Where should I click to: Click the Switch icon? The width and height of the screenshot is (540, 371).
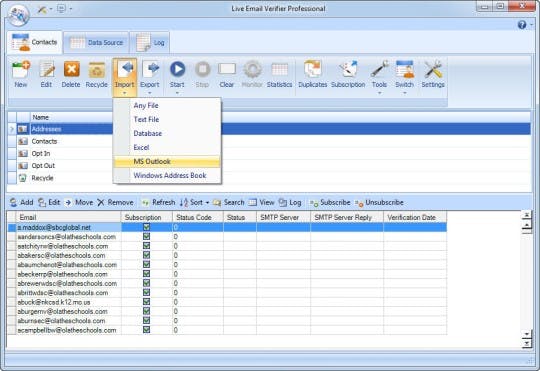[x=405, y=69]
